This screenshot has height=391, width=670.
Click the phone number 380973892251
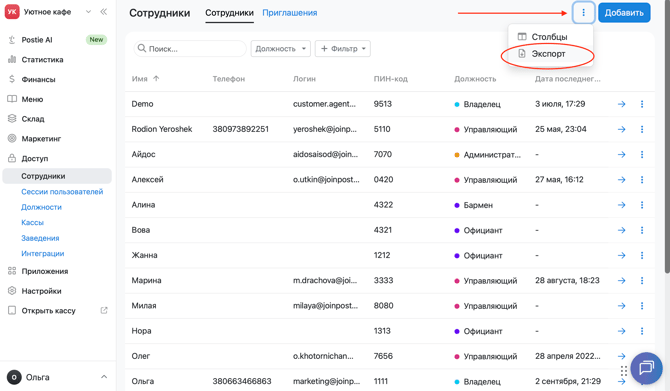pos(241,129)
